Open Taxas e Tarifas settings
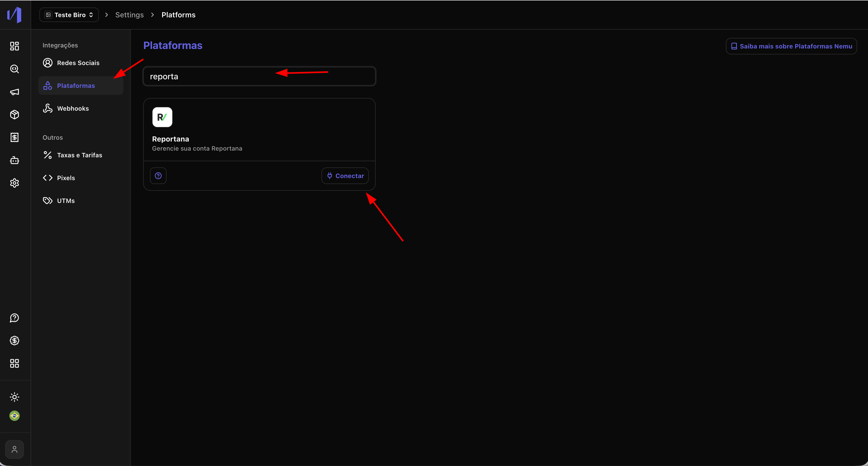 coord(79,155)
